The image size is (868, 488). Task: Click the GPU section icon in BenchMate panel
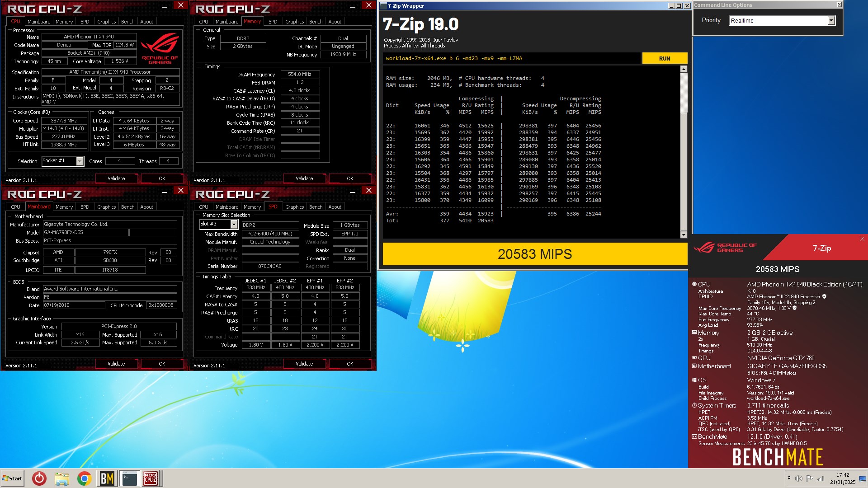pyautogui.click(x=694, y=357)
